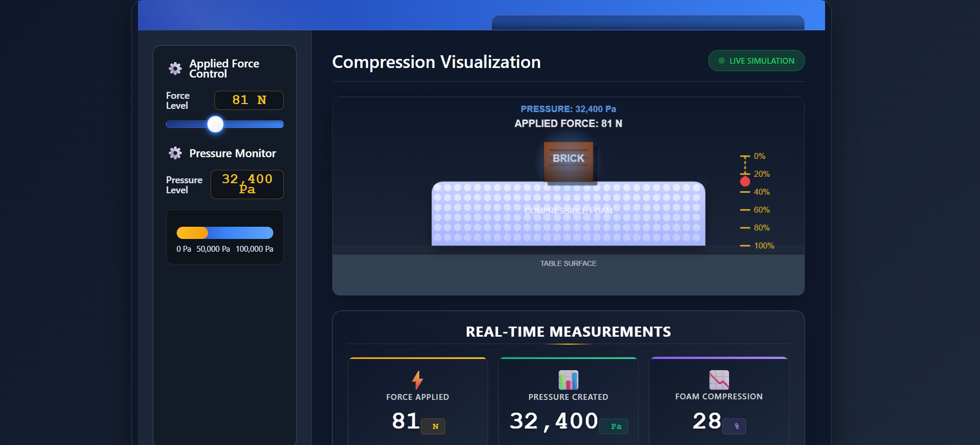
Task: Click the Force Level slider handle
Action: coord(215,124)
